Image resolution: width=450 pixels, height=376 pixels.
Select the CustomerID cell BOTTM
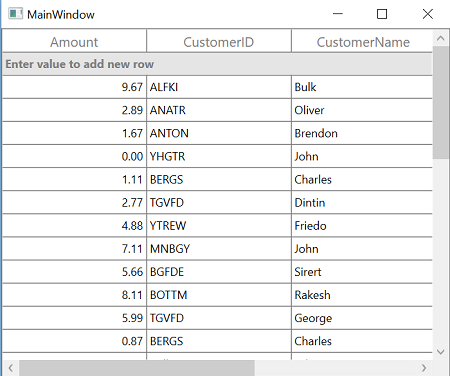(219, 295)
